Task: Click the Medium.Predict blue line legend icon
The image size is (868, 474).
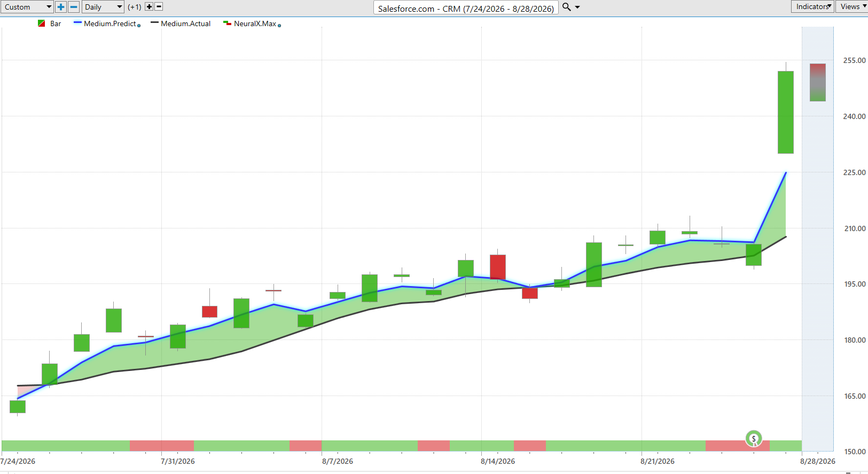Action: tap(77, 23)
